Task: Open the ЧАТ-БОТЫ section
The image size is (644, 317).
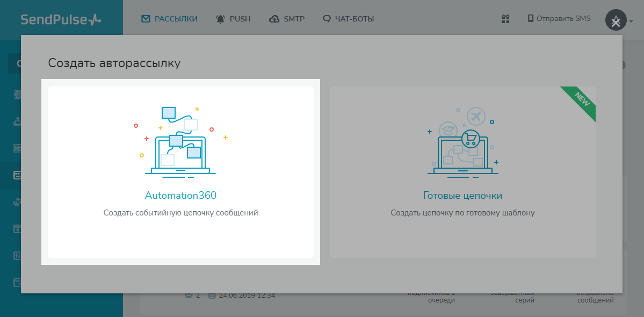Action: pyautogui.click(x=348, y=19)
